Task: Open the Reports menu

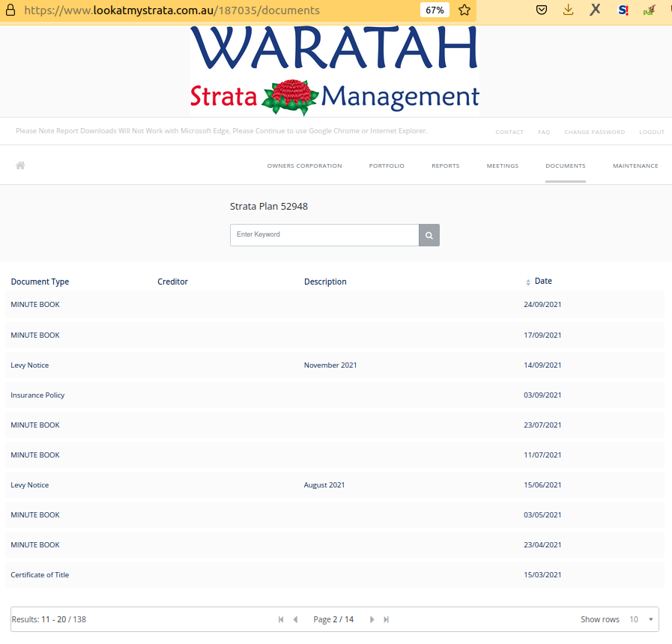Action: coord(445,165)
